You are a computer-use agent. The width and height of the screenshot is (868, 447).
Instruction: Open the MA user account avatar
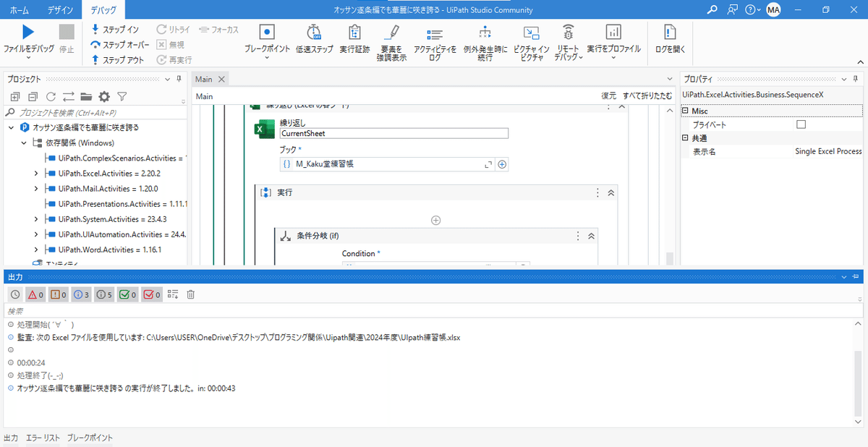click(773, 10)
